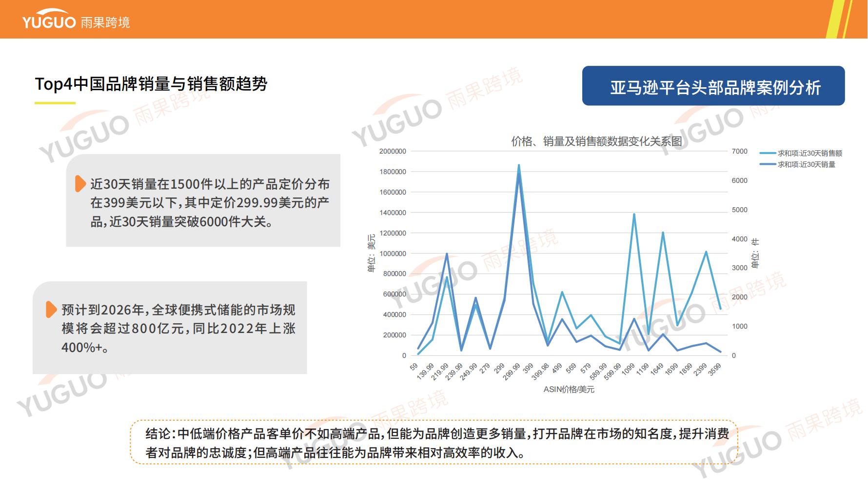Click left axis value 400000
The image size is (868, 489).
pyautogui.click(x=395, y=314)
